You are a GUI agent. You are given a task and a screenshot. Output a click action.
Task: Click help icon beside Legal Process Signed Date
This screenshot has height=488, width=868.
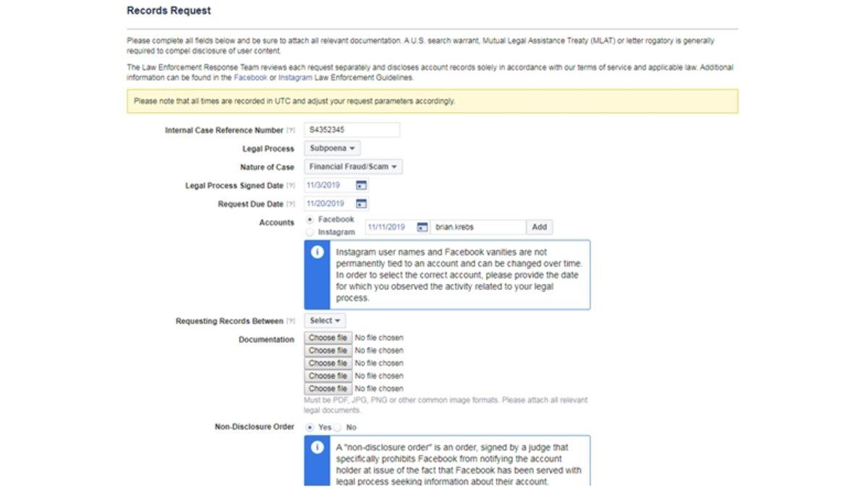click(291, 186)
